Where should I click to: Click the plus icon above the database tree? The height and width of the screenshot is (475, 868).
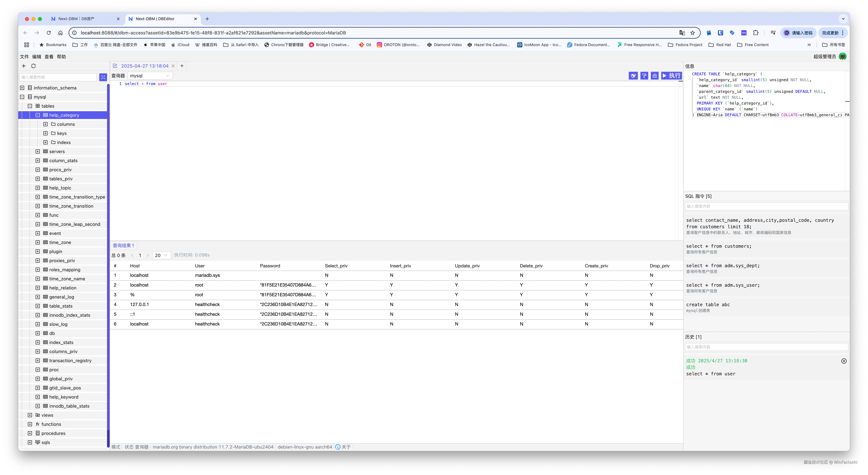[x=24, y=66]
